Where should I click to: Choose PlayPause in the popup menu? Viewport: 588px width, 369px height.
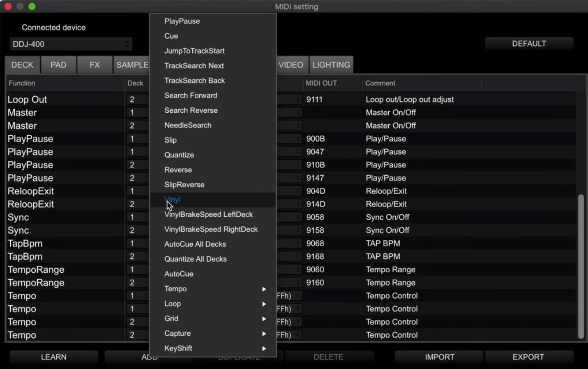click(182, 21)
